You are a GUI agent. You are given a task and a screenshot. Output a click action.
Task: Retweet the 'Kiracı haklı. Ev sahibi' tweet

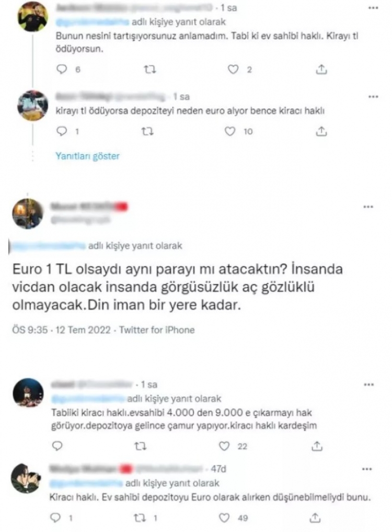pyautogui.click(x=140, y=518)
